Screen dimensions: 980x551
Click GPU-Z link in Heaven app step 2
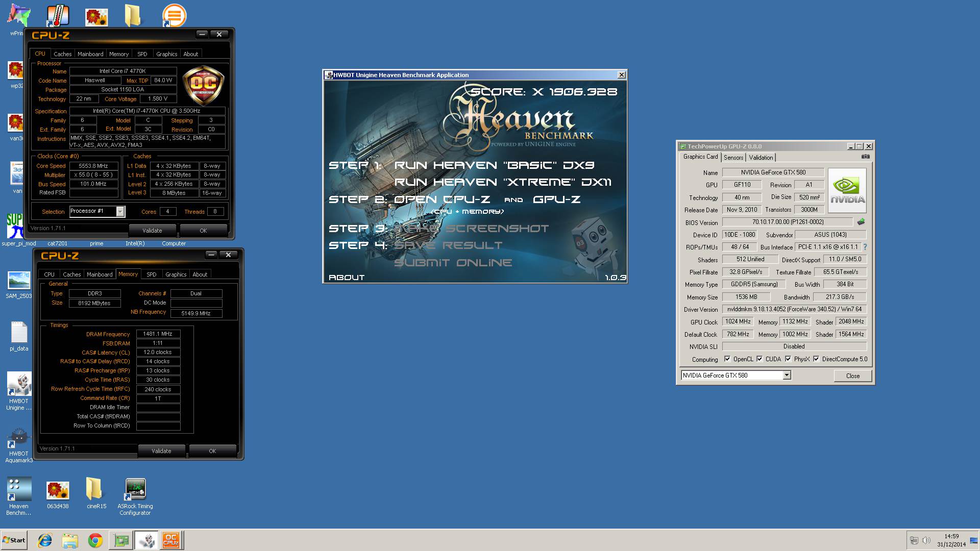(557, 199)
